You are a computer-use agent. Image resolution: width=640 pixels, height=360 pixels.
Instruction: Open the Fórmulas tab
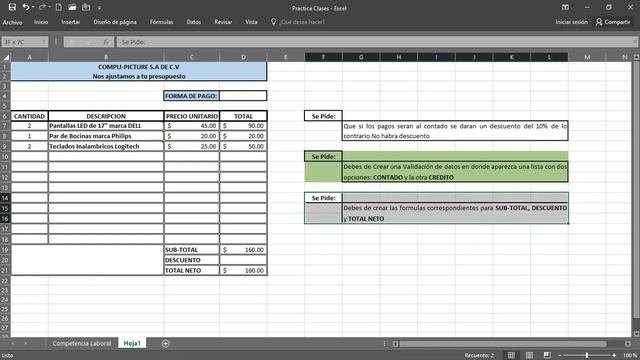pyautogui.click(x=161, y=22)
